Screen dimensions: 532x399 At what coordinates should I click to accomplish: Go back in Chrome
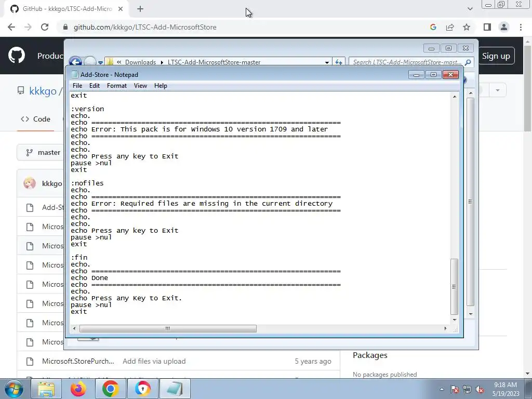click(x=11, y=27)
